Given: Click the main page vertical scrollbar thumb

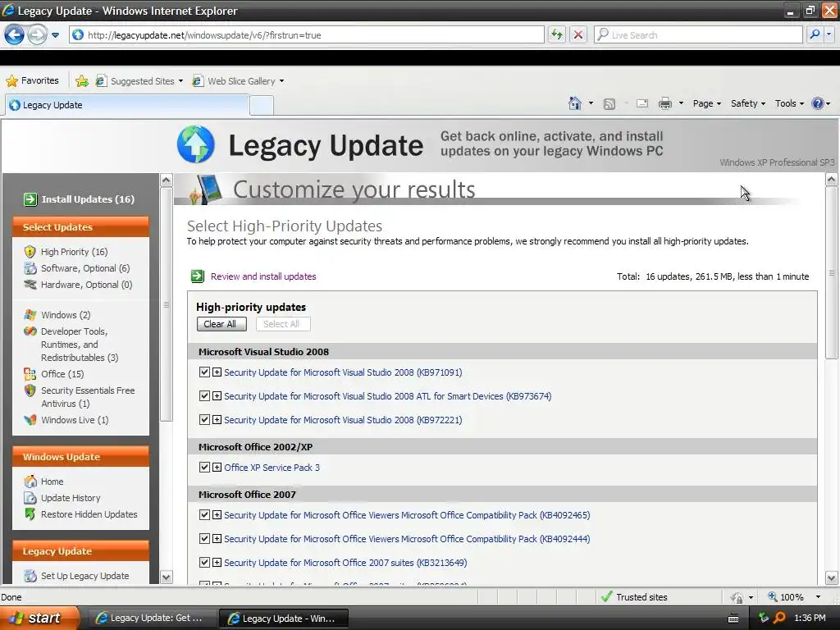Looking at the screenshot, I should (x=831, y=273).
